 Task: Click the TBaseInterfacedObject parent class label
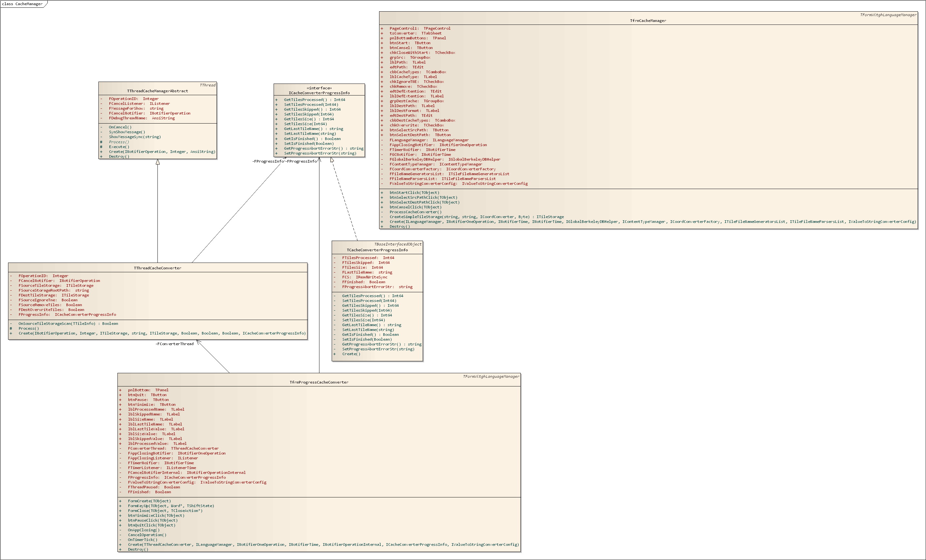[x=398, y=244]
